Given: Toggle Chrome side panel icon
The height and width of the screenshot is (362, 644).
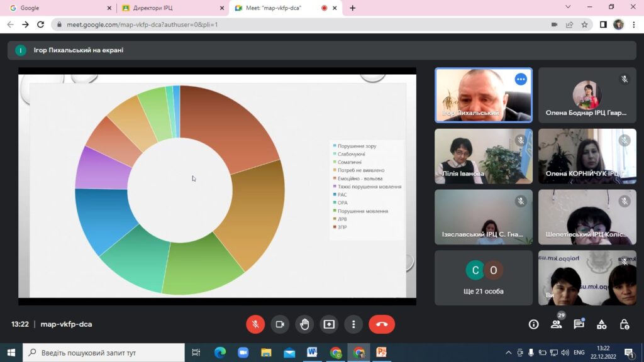Looking at the screenshot, I should pyautogui.click(x=603, y=25).
